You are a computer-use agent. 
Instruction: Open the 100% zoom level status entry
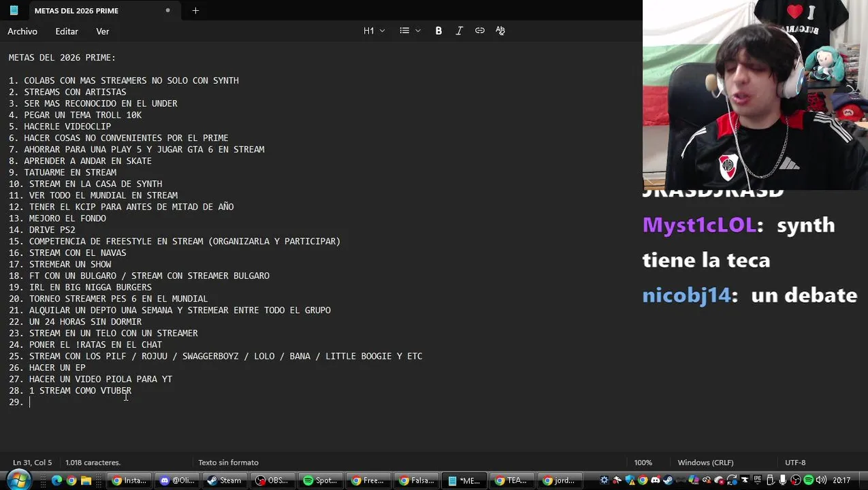(643, 463)
